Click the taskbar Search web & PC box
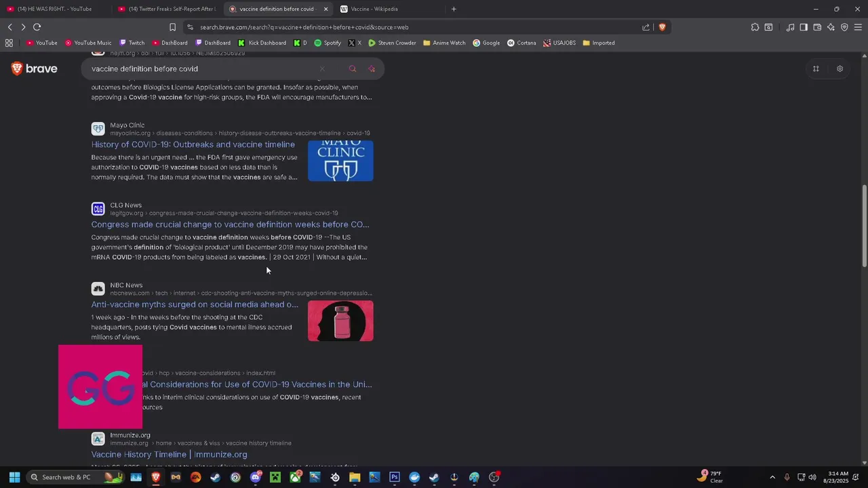 75,477
